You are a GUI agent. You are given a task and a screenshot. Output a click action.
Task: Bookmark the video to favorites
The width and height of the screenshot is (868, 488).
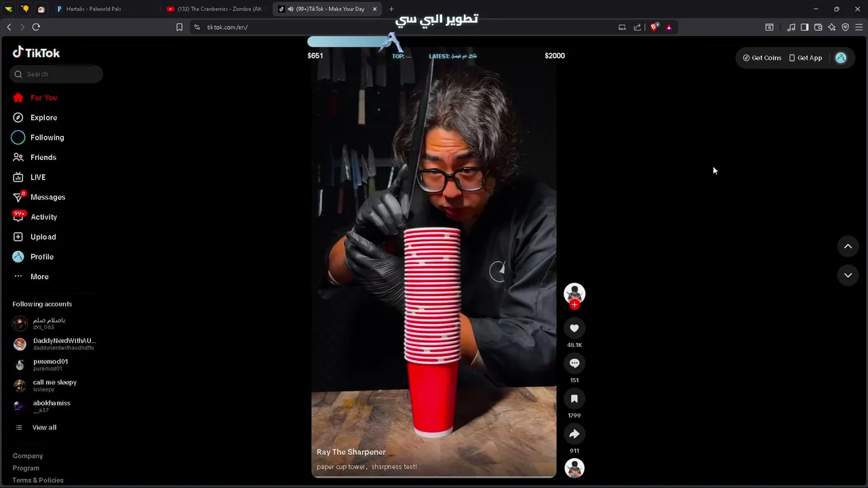574,399
